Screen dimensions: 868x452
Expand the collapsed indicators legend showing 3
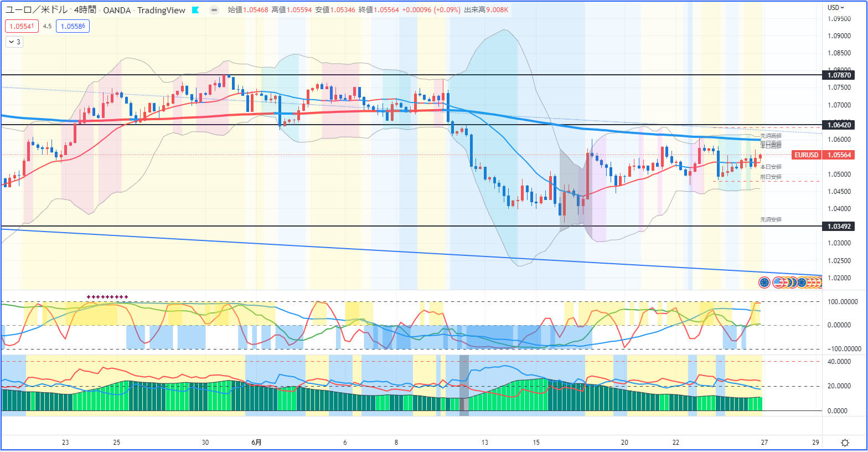pos(14,42)
